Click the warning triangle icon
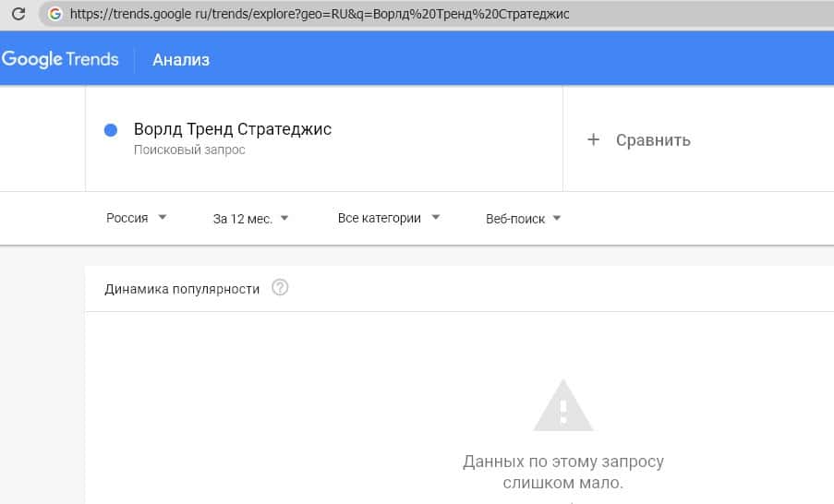The height and width of the screenshot is (504, 834). (x=563, y=407)
